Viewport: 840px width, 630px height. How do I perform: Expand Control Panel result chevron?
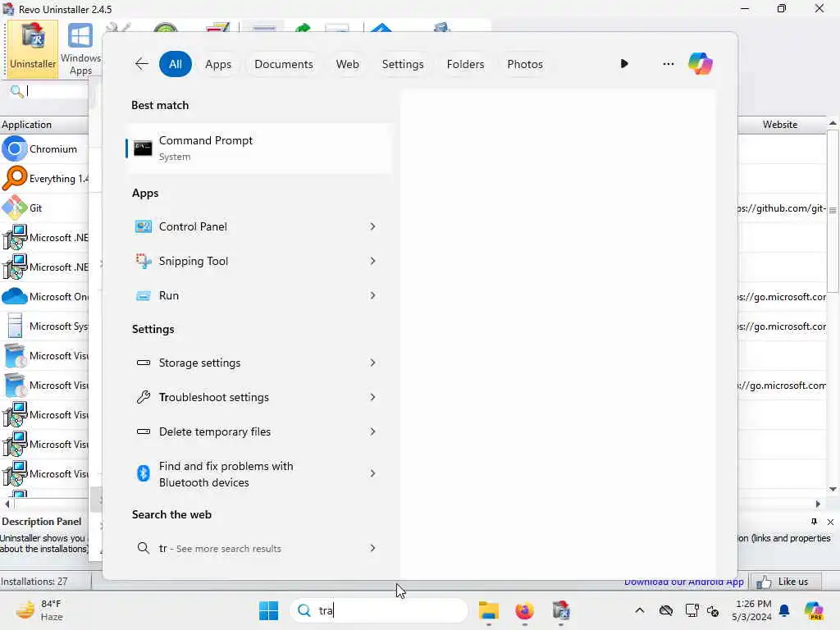372,226
